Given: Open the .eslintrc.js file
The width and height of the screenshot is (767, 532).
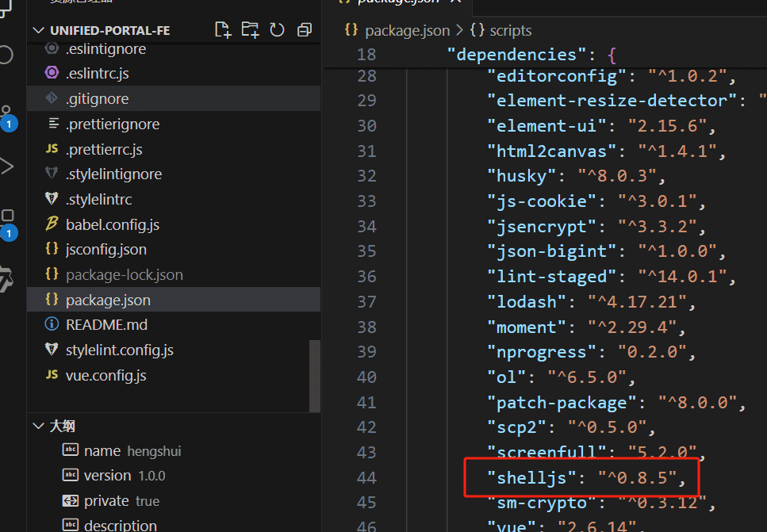Looking at the screenshot, I should click(97, 73).
